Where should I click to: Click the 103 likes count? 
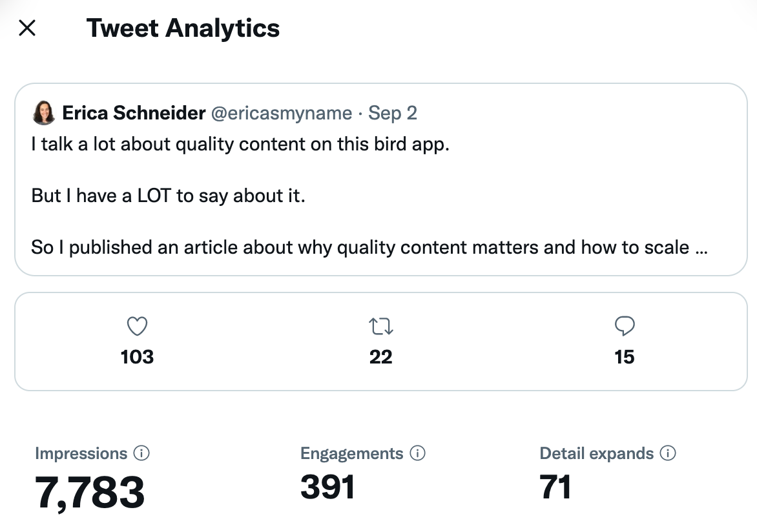137,357
